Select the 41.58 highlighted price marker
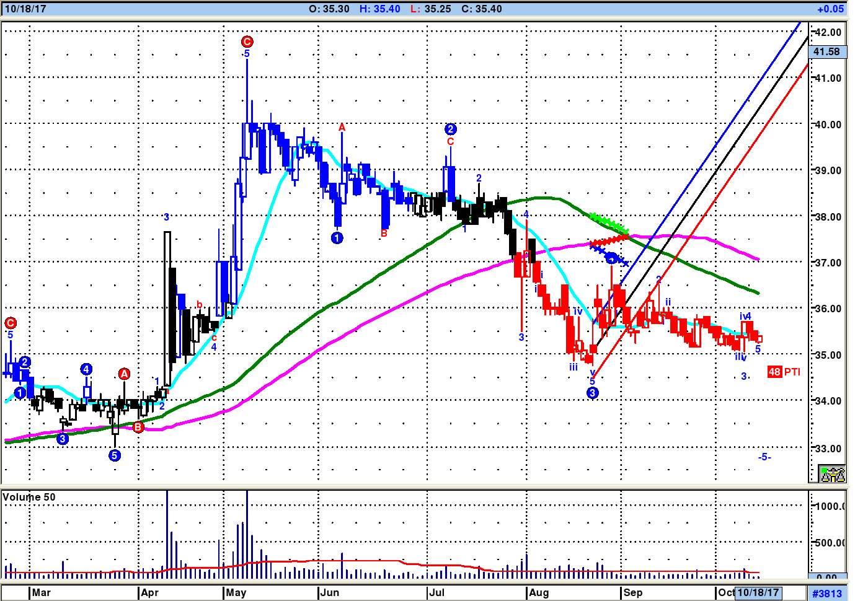The width and height of the screenshot is (868, 601). click(827, 52)
